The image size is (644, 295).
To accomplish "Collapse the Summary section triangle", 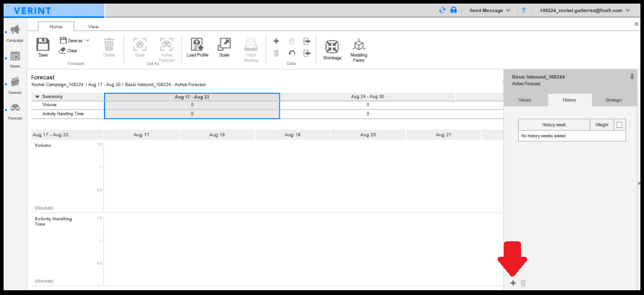I will [x=38, y=97].
